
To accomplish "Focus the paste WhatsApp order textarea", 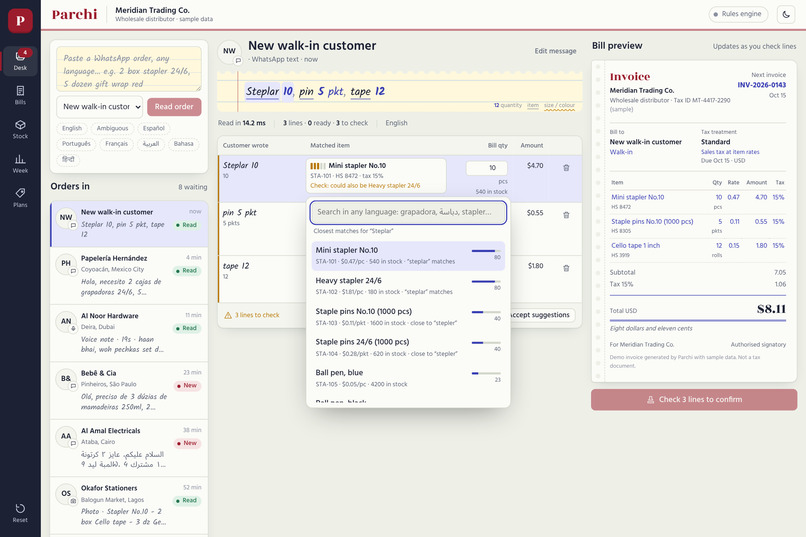I will pos(129,69).
